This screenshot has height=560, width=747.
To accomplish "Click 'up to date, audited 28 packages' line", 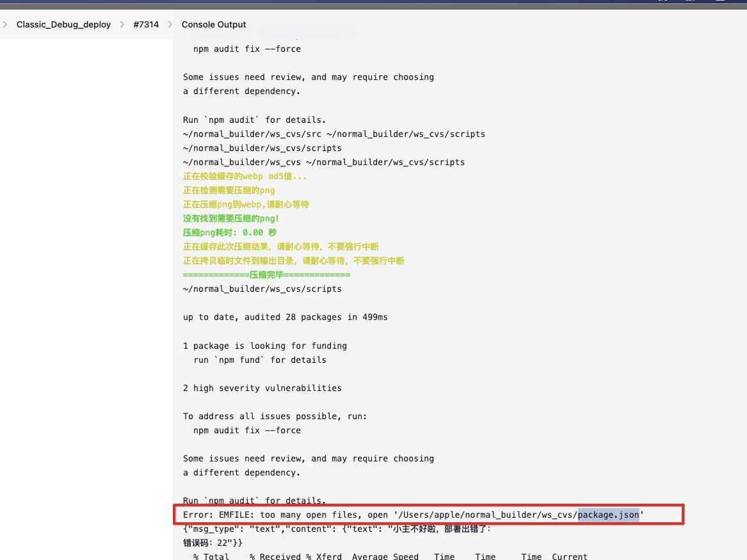I will tap(285, 317).
